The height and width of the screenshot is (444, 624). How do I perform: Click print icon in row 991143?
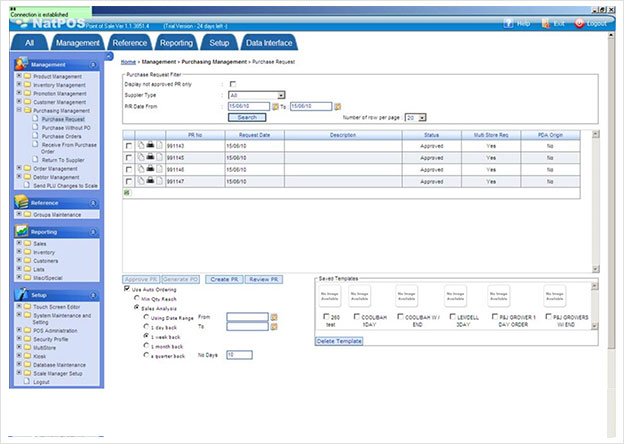tap(150, 146)
